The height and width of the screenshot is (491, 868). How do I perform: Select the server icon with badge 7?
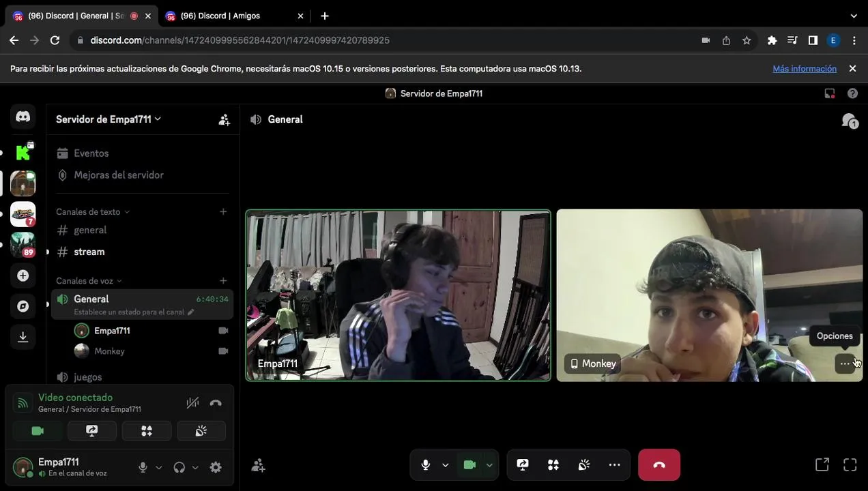tap(23, 214)
